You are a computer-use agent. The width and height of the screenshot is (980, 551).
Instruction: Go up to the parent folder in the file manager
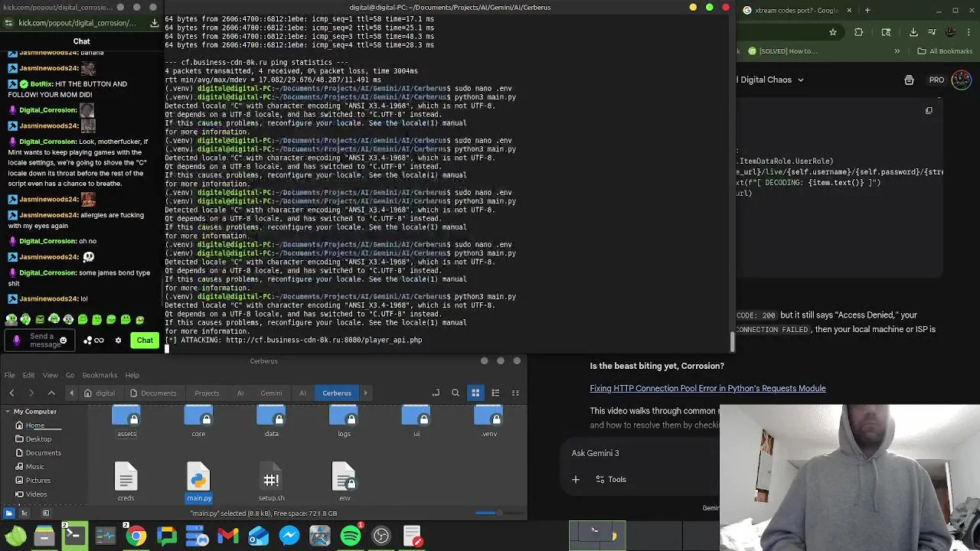(x=51, y=393)
